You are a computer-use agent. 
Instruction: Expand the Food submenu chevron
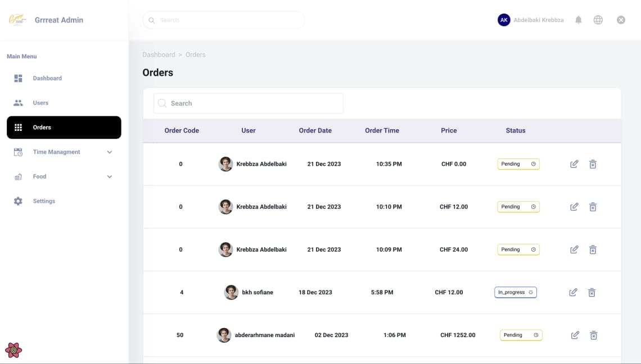pos(110,176)
